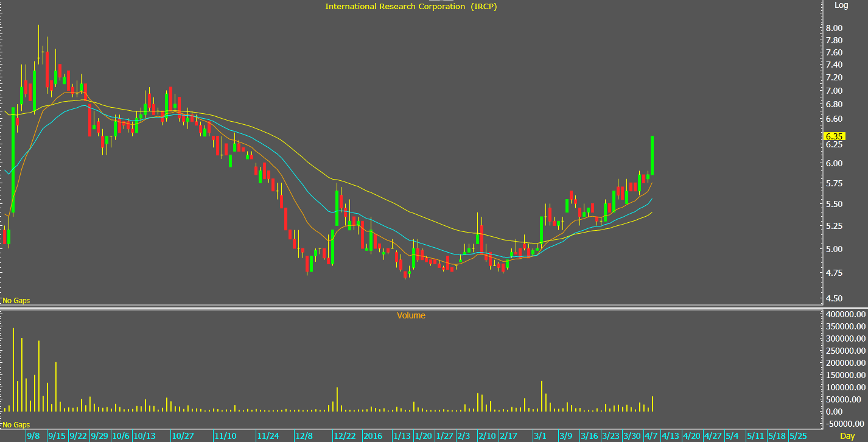Click the 9/29 date marker
This screenshot has width=868, height=442.
(x=99, y=436)
